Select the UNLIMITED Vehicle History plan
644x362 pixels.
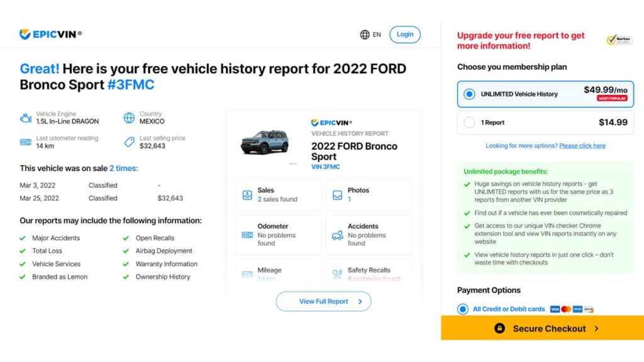[x=469, y=94]
